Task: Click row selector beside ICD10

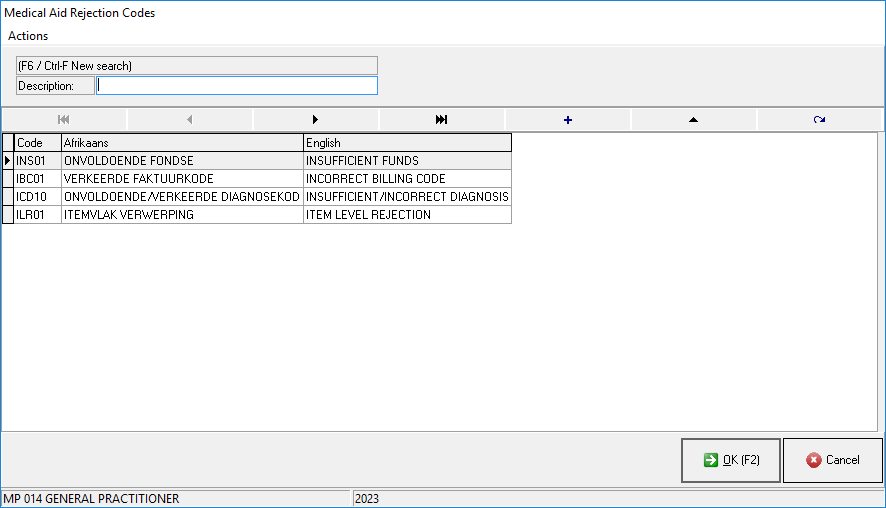Action: point(8,197)
